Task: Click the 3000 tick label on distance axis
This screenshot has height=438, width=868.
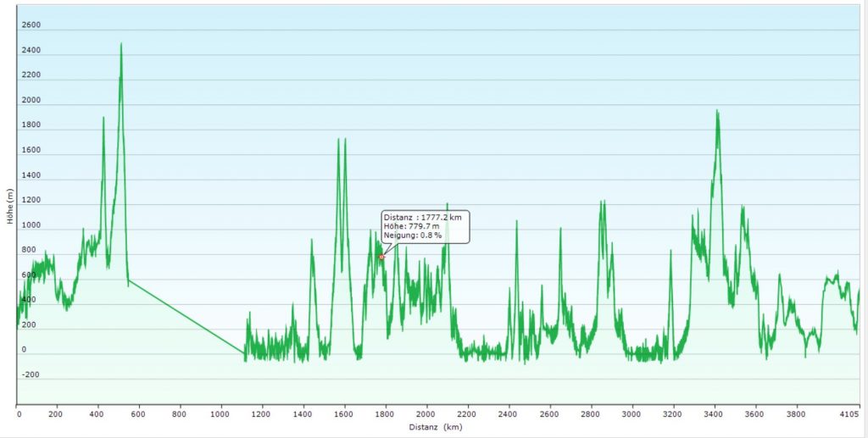Action: coord(631,415)
